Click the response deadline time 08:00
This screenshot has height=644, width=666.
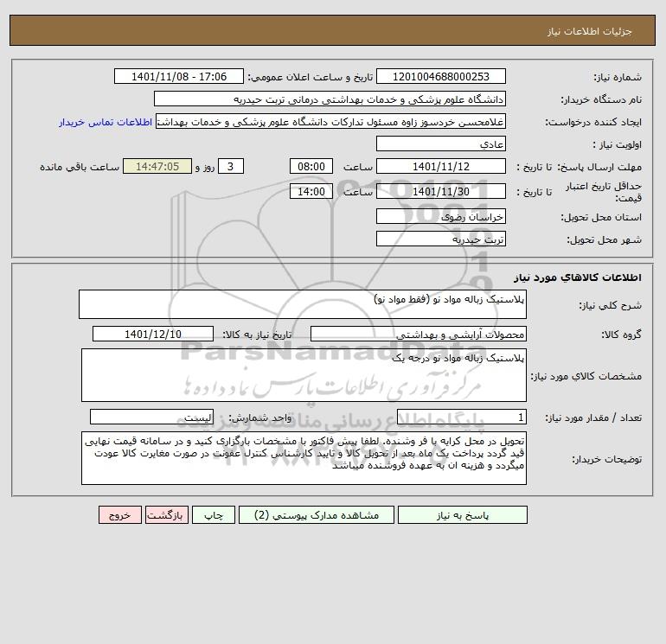click(x=311, y=167)
